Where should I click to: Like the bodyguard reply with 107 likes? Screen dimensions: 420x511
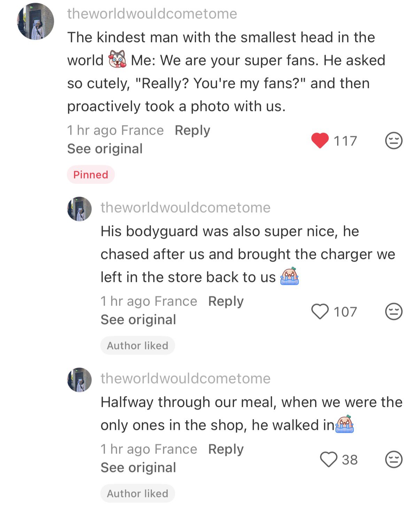[320, 311]
